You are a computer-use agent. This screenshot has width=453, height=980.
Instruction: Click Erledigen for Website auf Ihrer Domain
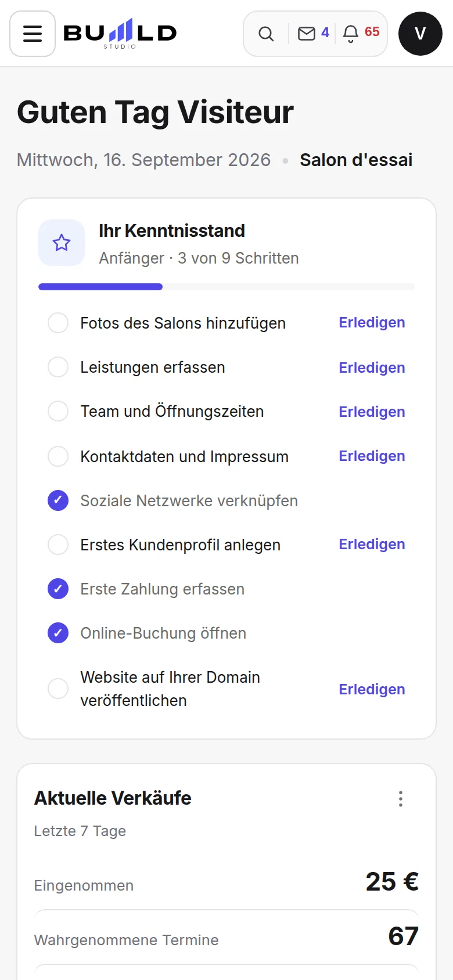pos(372,689)
